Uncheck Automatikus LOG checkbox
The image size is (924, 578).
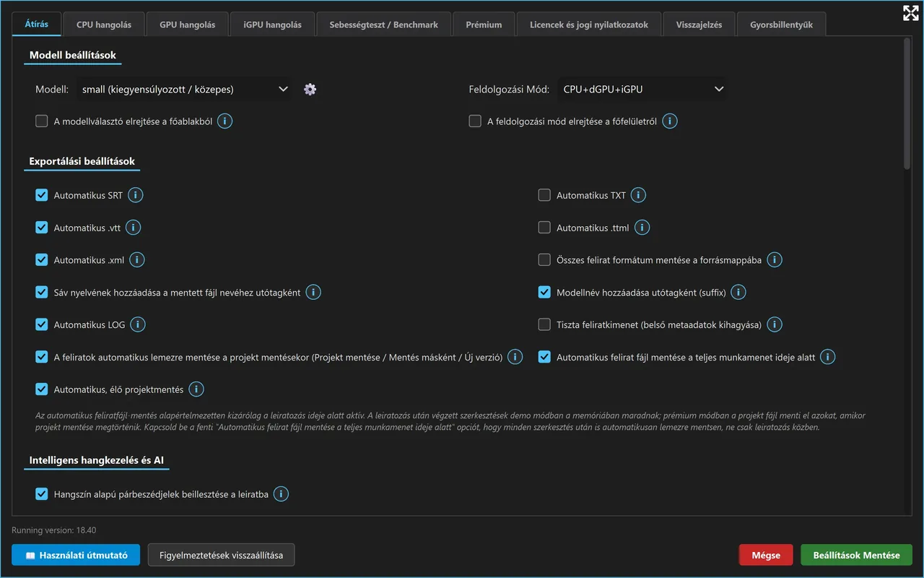pos(42,325)
